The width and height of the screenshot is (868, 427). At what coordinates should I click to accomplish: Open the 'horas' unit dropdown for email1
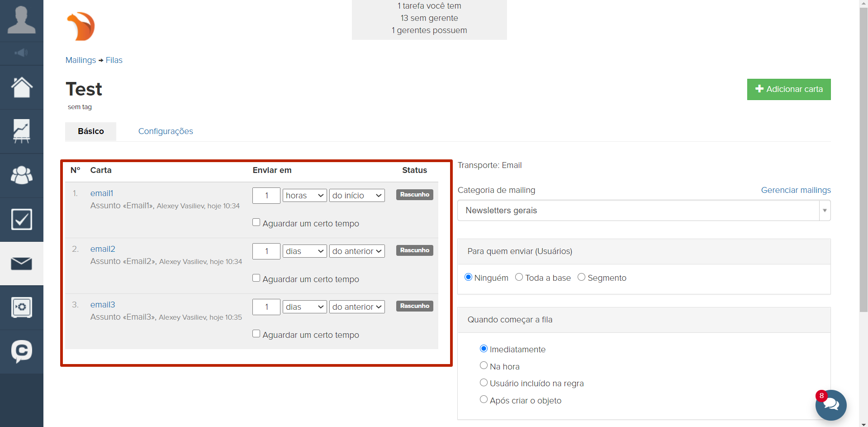304,196
